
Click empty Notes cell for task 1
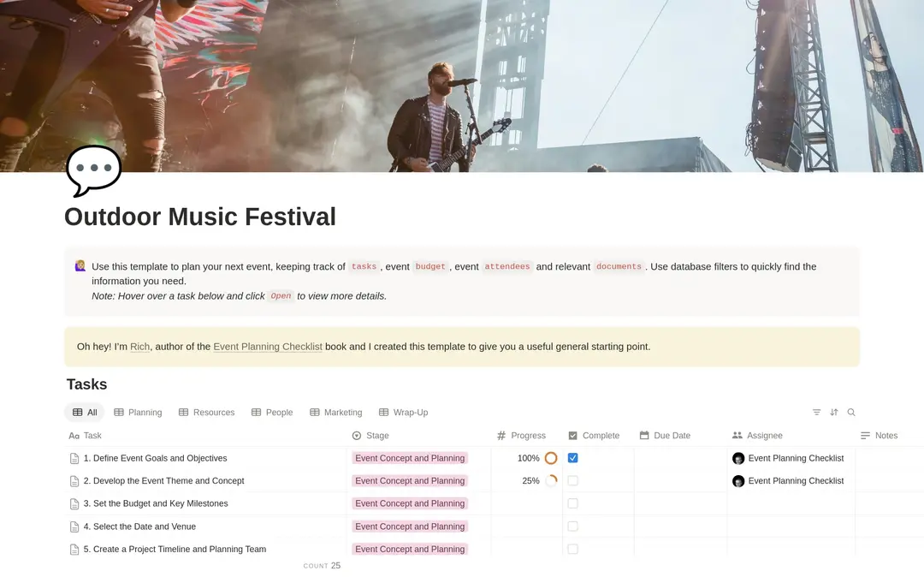coord(889,458)
